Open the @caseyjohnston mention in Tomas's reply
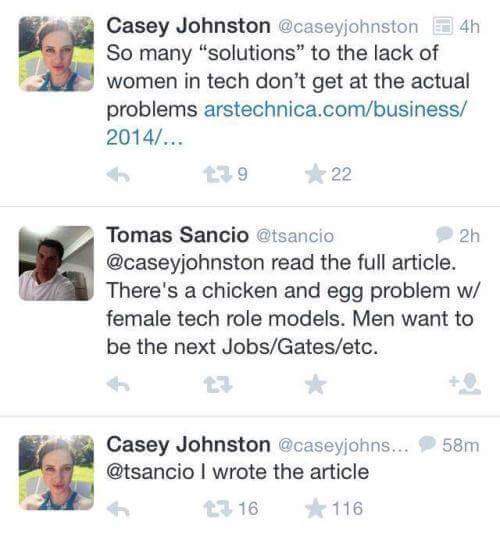The image size is (500, 536). [x=186, y=263]
